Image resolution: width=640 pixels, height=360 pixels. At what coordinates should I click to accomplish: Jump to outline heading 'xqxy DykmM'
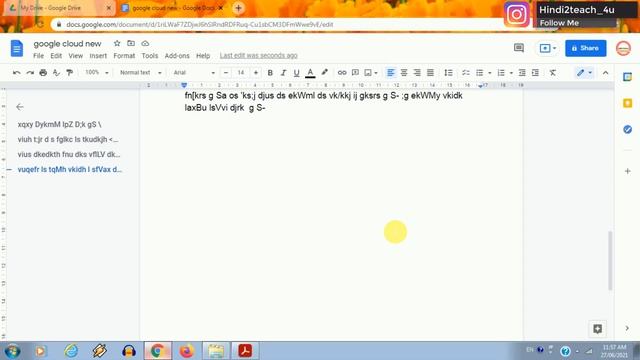tap(59, 124)
